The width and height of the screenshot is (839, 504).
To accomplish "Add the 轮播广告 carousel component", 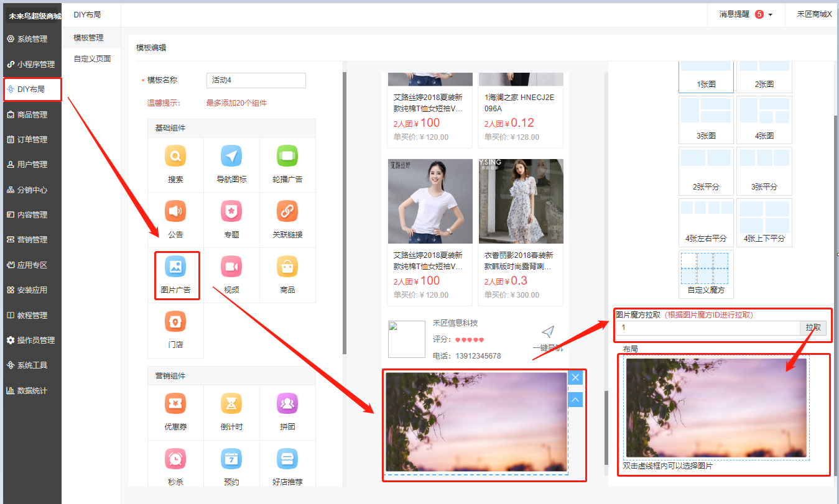I will tap(287, 165).
